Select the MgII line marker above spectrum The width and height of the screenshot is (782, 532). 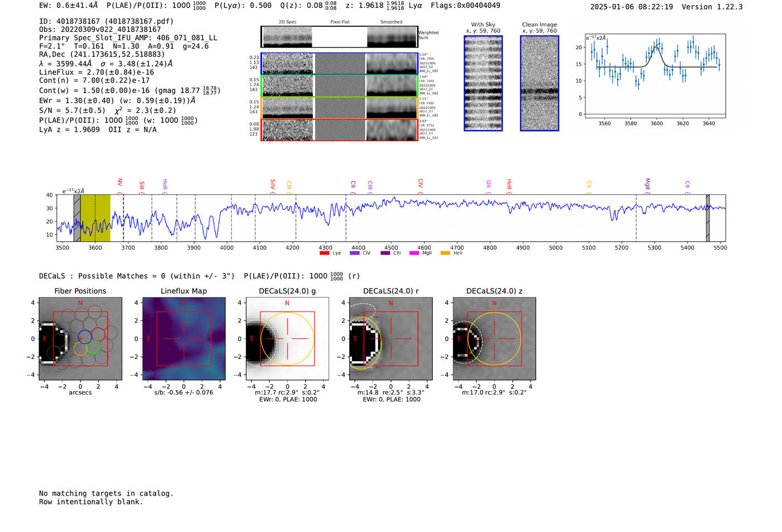click(647, 184)
